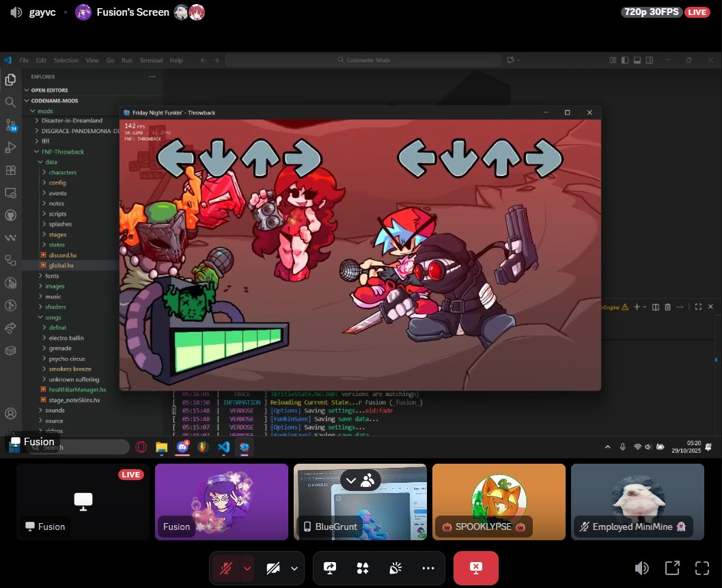Open discord.hx file in explorer
This screenshot has height=588, width=722.
click(x=62, y=255)
